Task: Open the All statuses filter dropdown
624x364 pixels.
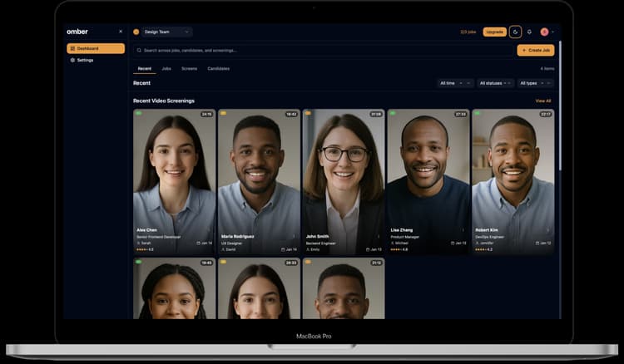Action: tap(495, 83)
